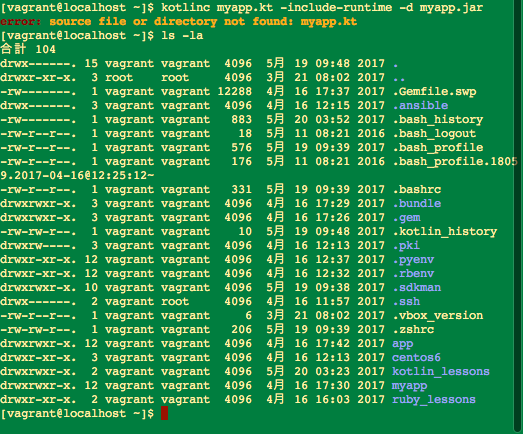The width and height of the screenshot is (523, 434).
Task: Click 'root' owner on the '..' row
Action: pyautogui.click(x=119, y=77)
